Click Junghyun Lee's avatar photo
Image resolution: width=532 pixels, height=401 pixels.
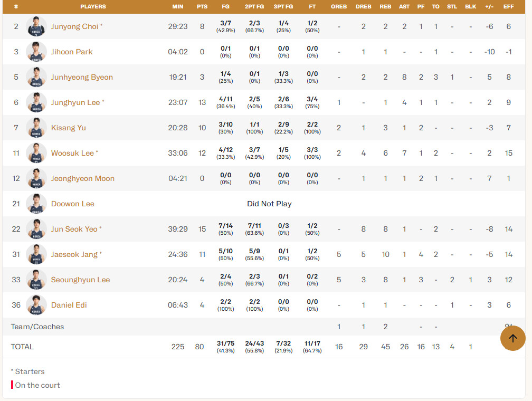[x=36, y=102]
